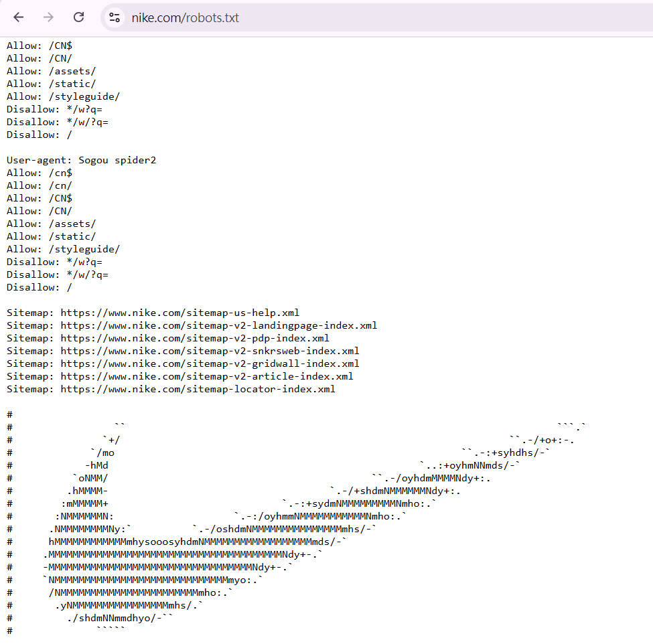Click 'Allow: /cn/' under Sogou spider2
653x644 pixels.
pos(39,185)
